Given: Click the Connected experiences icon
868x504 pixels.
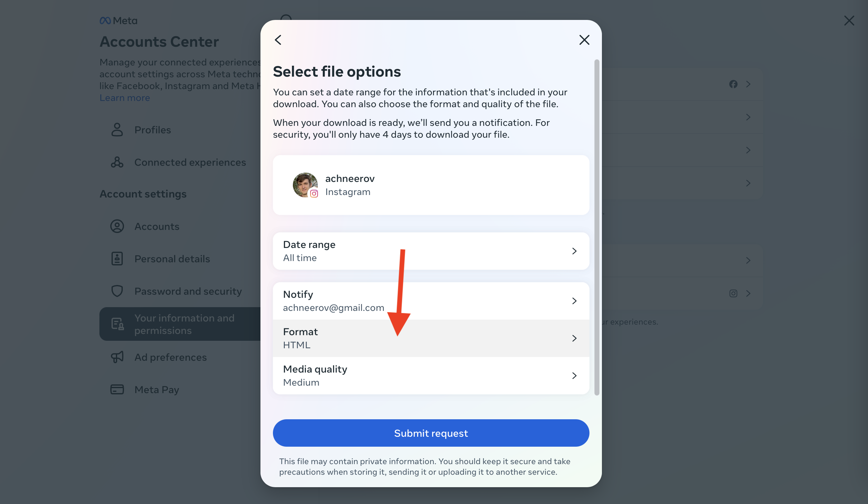Looking at the screenshot, I should 117,162.
